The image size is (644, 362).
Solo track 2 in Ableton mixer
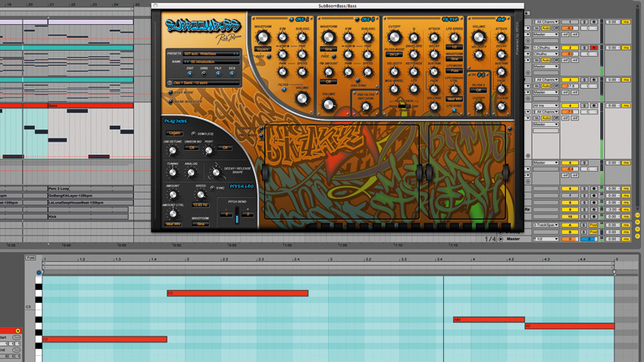[584, 48]
